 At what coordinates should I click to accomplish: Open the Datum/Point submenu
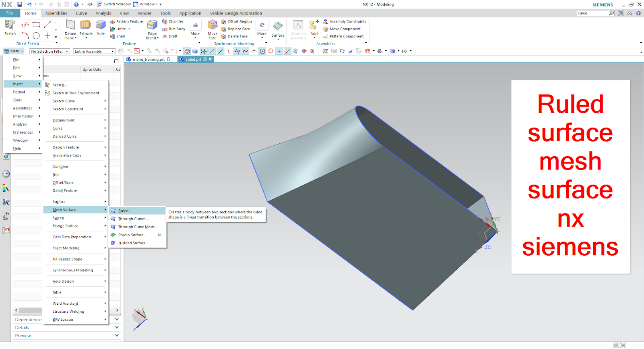pyautogui.click(x=75, y=120)
